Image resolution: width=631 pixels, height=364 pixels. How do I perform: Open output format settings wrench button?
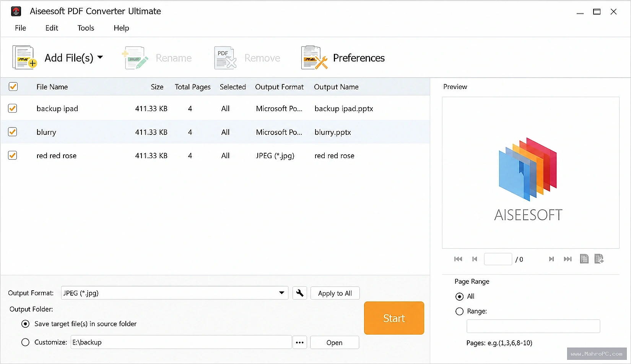point(300,293)
